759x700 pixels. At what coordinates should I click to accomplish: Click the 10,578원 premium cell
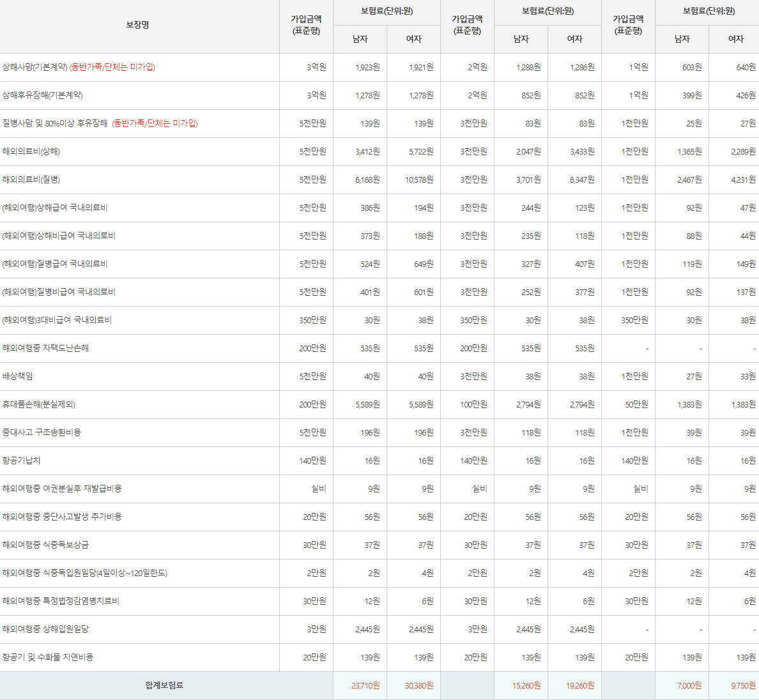pyautogui.click(x=419, y=179)
